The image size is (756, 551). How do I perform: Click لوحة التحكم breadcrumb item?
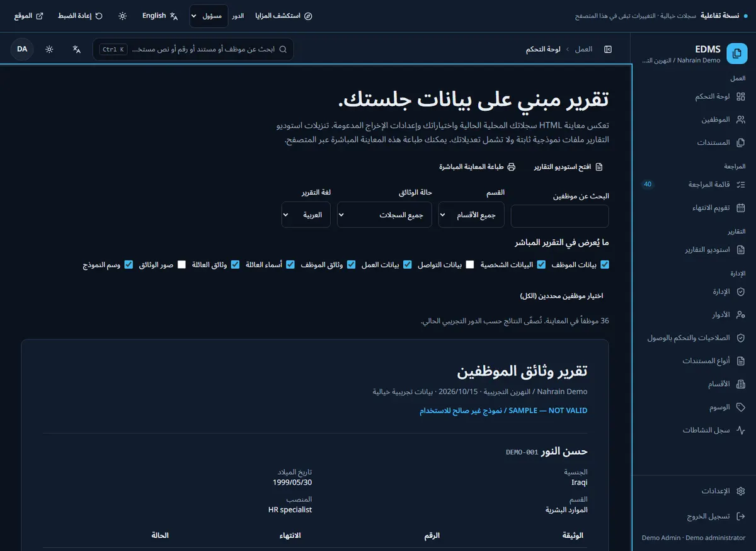(543, 49)
